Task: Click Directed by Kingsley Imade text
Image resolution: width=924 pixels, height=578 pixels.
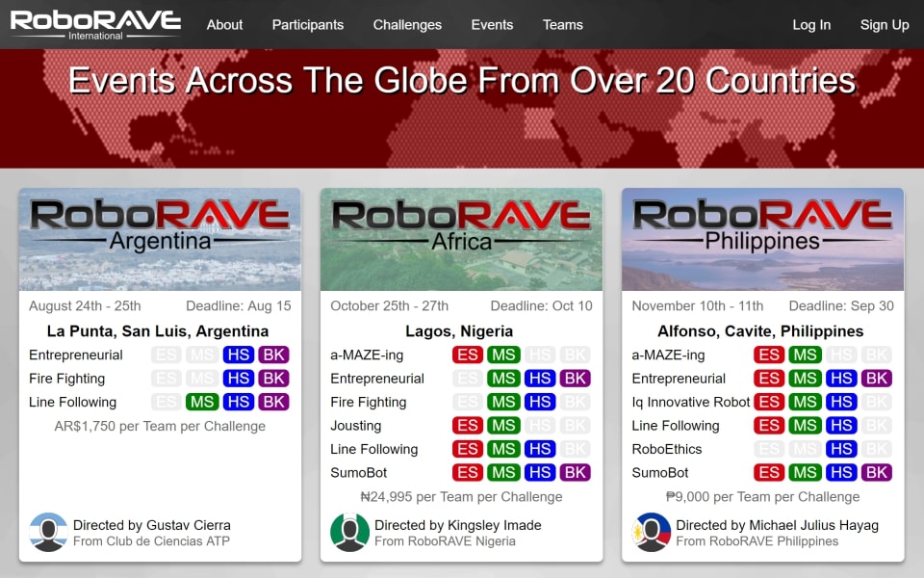Action: click(x=458, y=525)
